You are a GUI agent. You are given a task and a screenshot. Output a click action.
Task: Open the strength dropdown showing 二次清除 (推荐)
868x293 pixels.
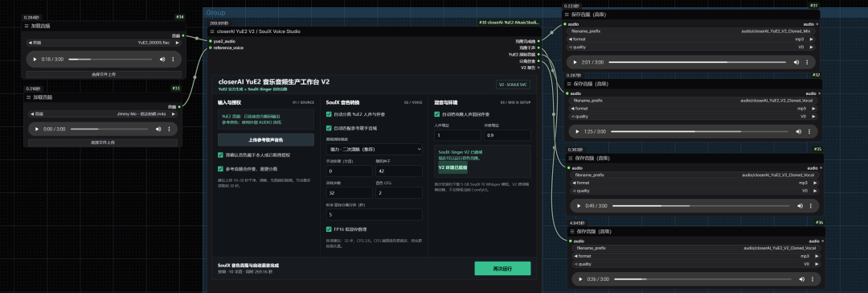375,149
